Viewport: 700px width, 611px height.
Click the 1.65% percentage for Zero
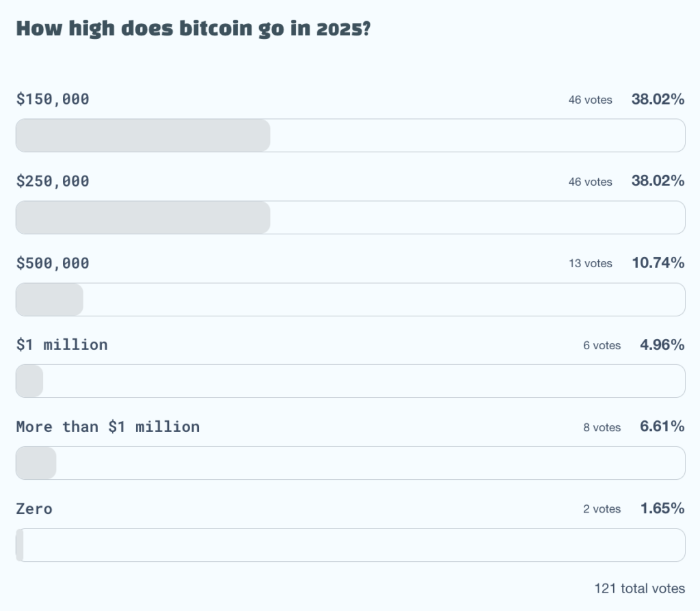click(x=662, y=508)
